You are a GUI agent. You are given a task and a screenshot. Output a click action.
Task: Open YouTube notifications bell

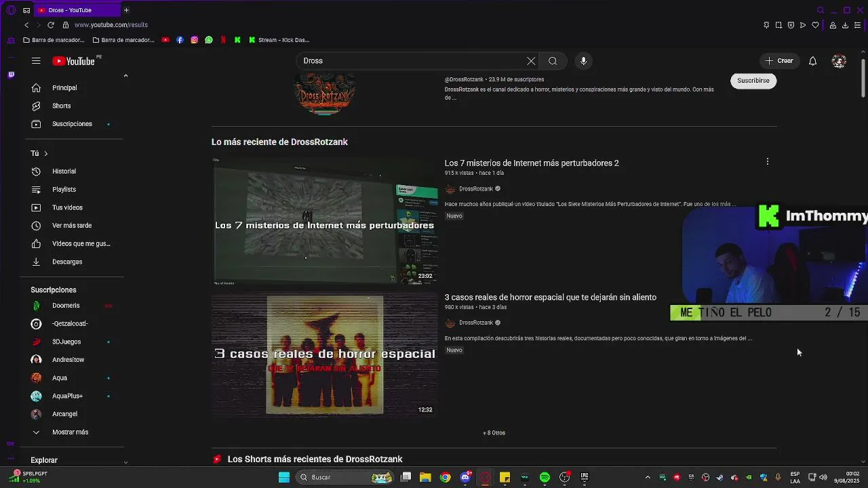(812, 61)
